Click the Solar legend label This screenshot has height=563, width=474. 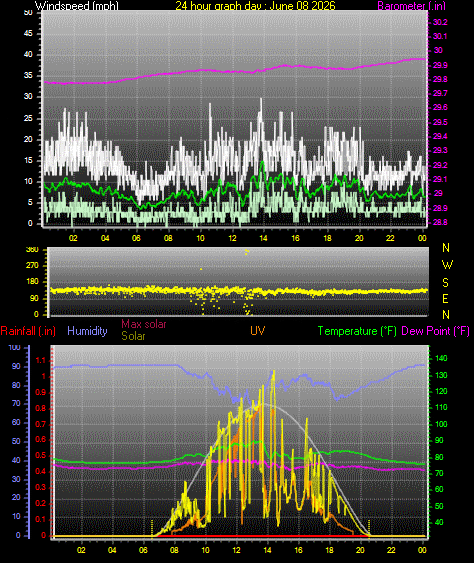coord(133,336)
